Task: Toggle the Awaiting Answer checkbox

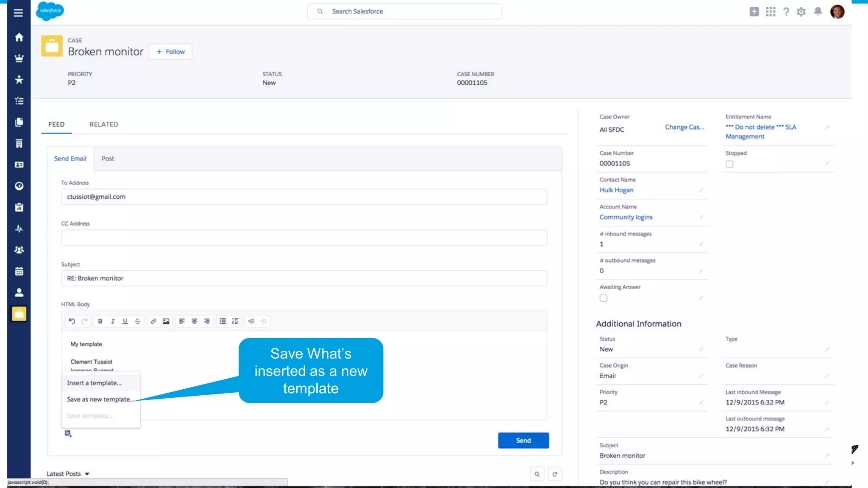Action: coord(604,298)
